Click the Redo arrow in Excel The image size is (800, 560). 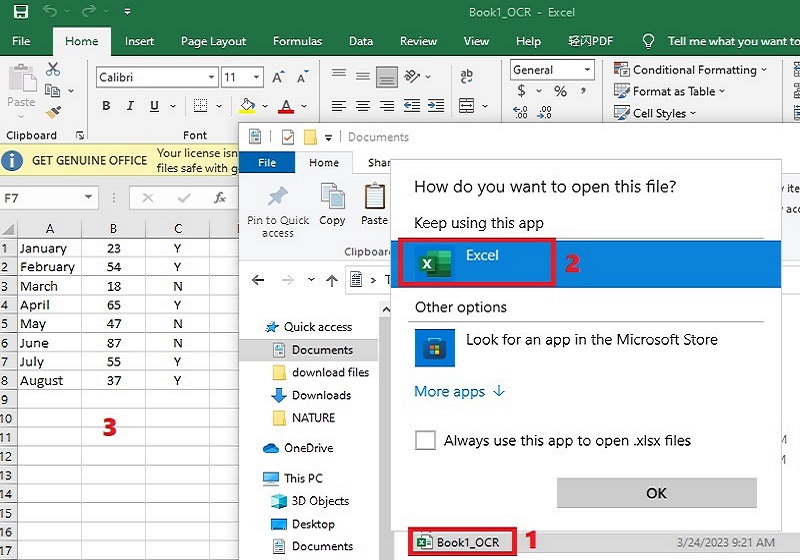click(x=89, y=11)
